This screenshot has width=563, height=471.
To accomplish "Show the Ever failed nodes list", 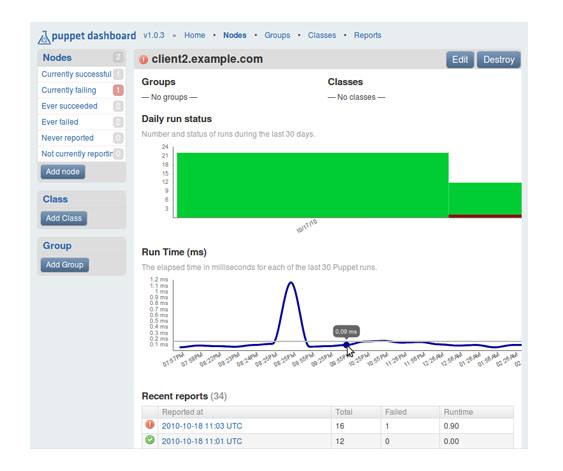I will tap(60, 122).
